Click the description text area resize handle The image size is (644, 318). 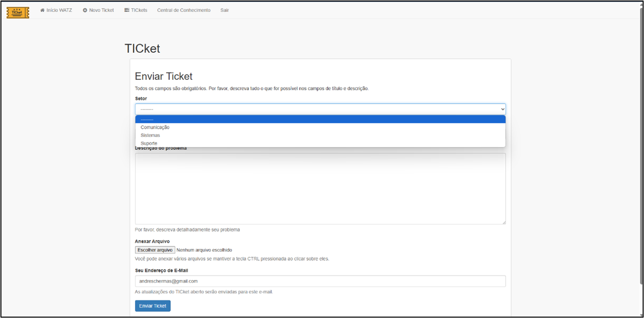[x=503, y=222]
